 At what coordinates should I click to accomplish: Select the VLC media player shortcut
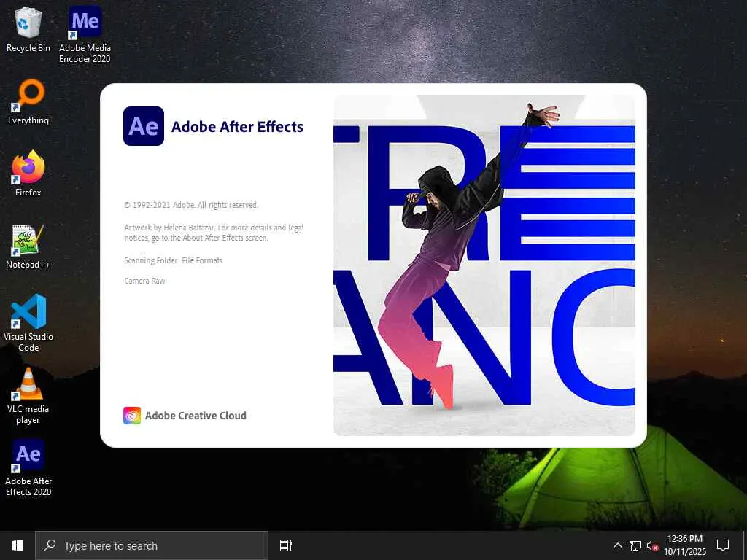pos(28,396)
